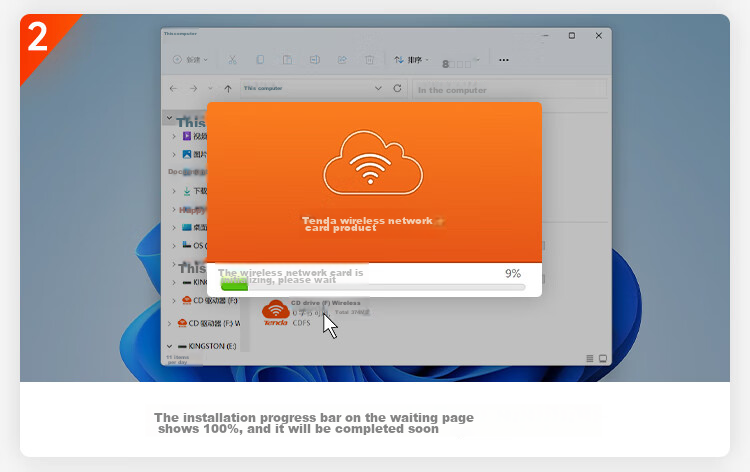Refresh the Explorer view
Screen dimensions: 750x472
pos(397,88)
